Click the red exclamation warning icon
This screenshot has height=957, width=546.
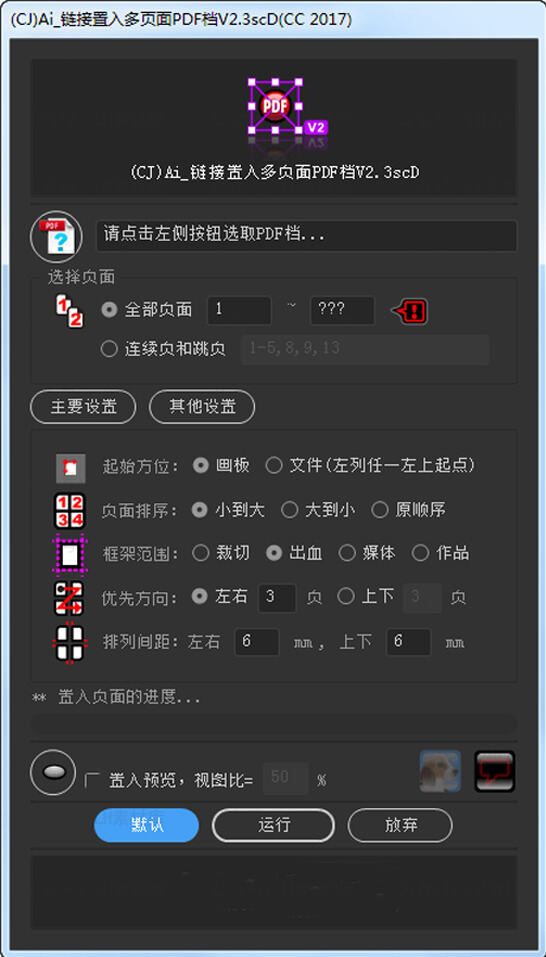409,312
